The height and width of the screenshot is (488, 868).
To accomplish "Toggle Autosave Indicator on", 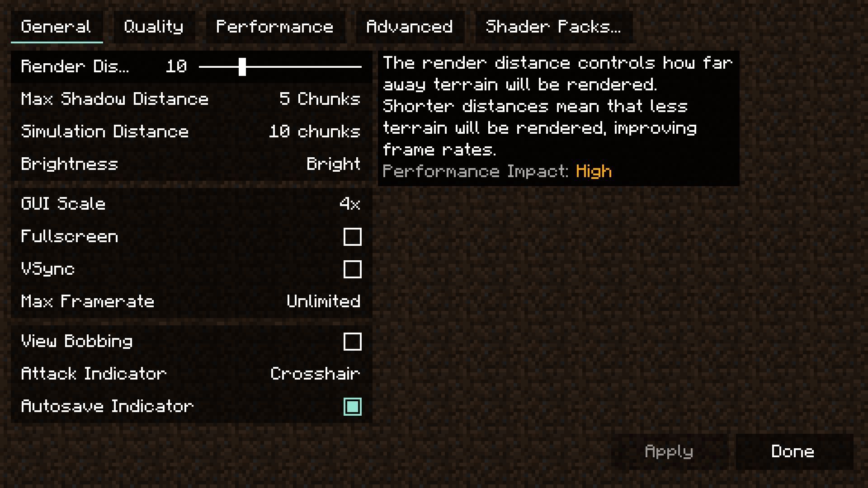I will tap(352, 406).
